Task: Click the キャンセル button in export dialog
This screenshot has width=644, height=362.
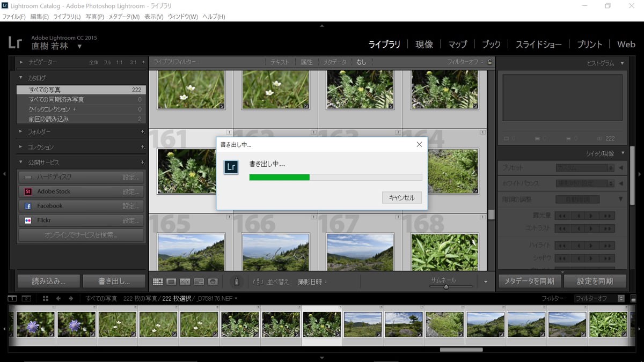Action: 402,197
